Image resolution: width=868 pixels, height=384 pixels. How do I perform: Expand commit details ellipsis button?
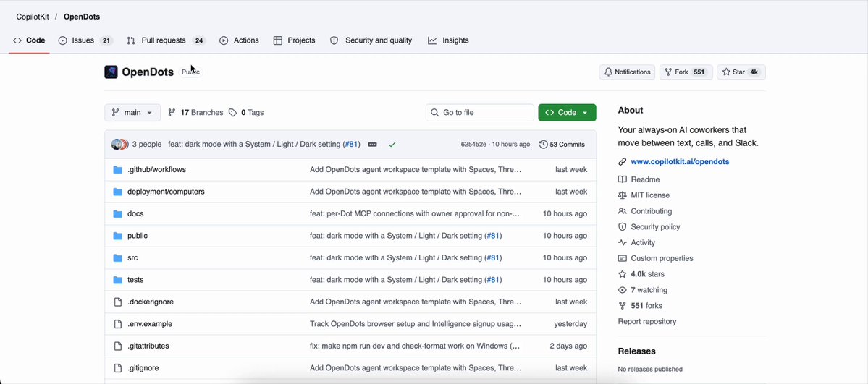coord(373,145)
